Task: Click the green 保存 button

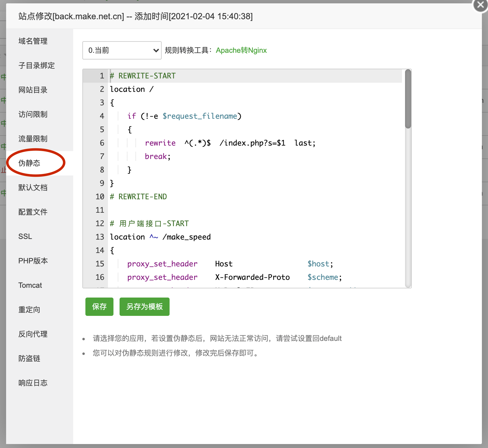Action: pyautogui.click(x=99, y=307)
